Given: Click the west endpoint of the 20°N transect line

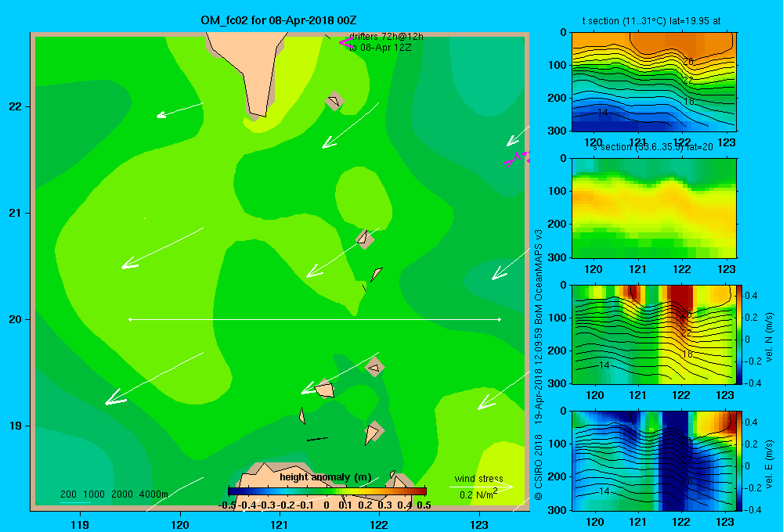Looking at the screenshot, I should click(x=130, y=319).
